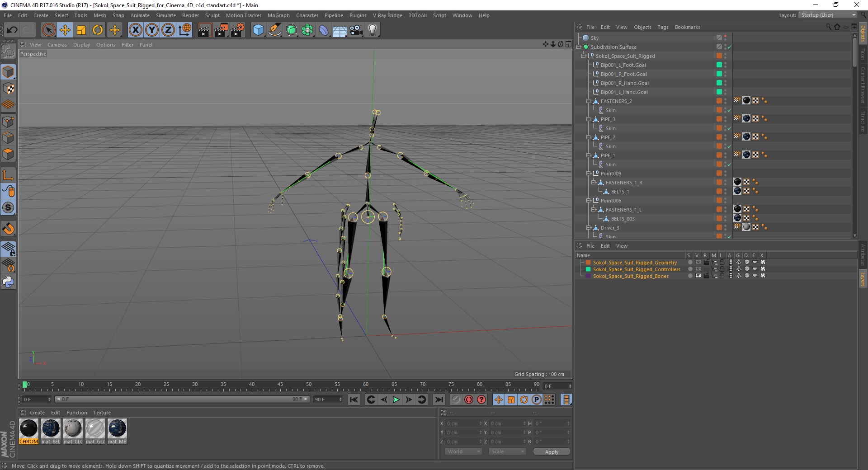868x470 pixels.
Task: Collapse the Sokol_Space_Suit_Rigged hierarchy
Action: pos(584,56)
